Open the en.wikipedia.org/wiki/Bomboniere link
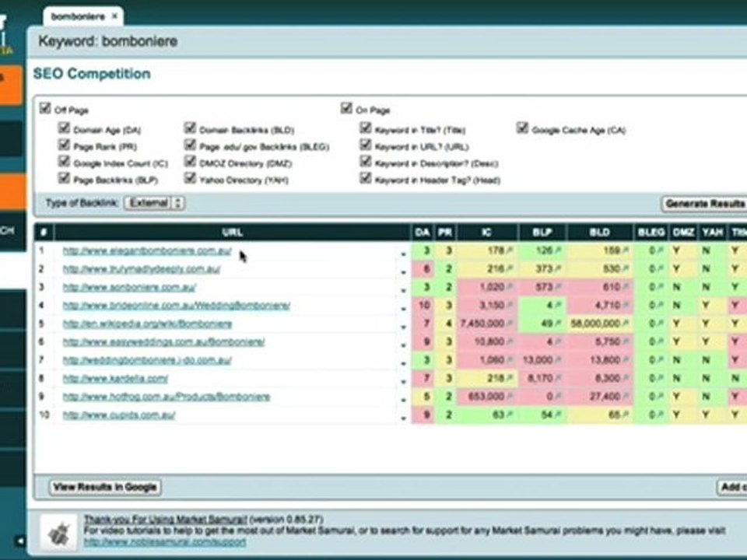 147,324
